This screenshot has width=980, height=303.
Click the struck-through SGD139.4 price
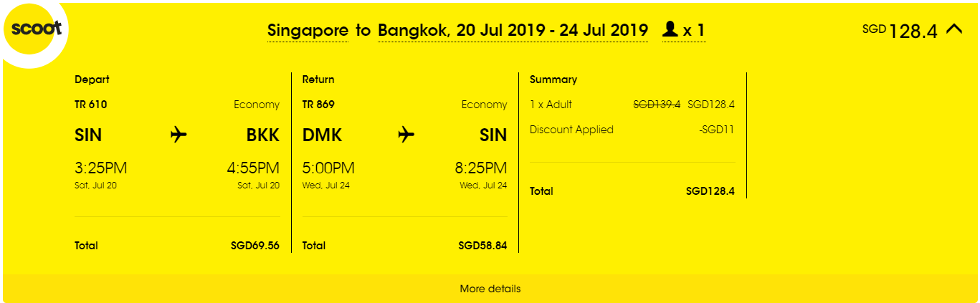[657, 105]
